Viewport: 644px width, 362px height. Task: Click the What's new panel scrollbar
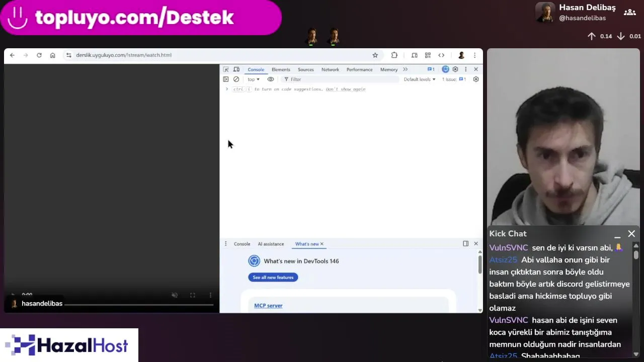(480, 264)
